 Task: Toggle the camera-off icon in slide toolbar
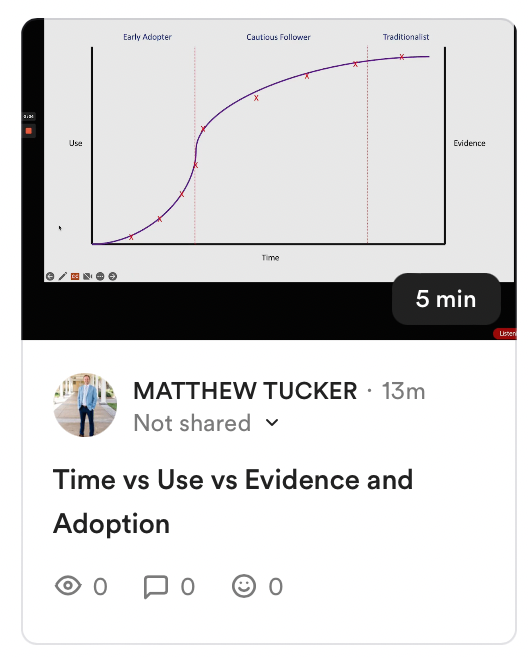[87, 276]
